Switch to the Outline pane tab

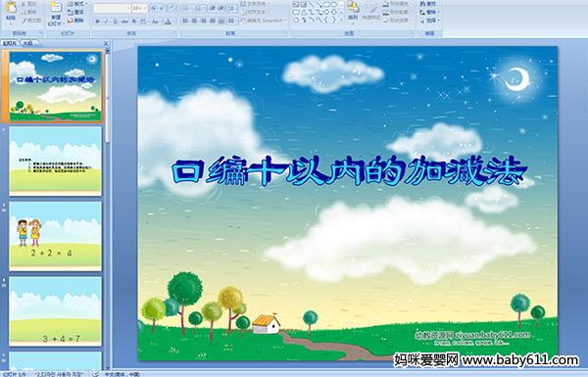click(27, 44)
